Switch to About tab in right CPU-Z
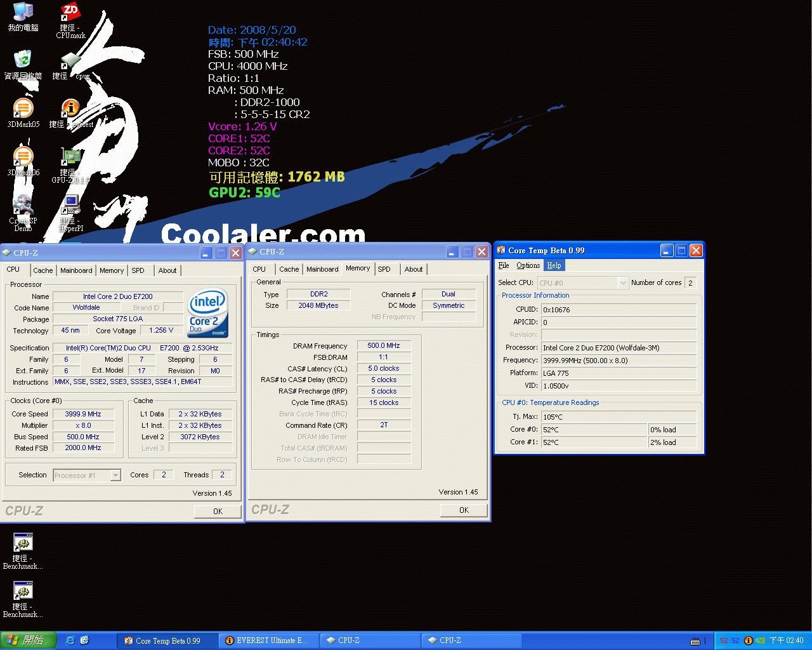 pyautogui.click(x=414, y=269)
